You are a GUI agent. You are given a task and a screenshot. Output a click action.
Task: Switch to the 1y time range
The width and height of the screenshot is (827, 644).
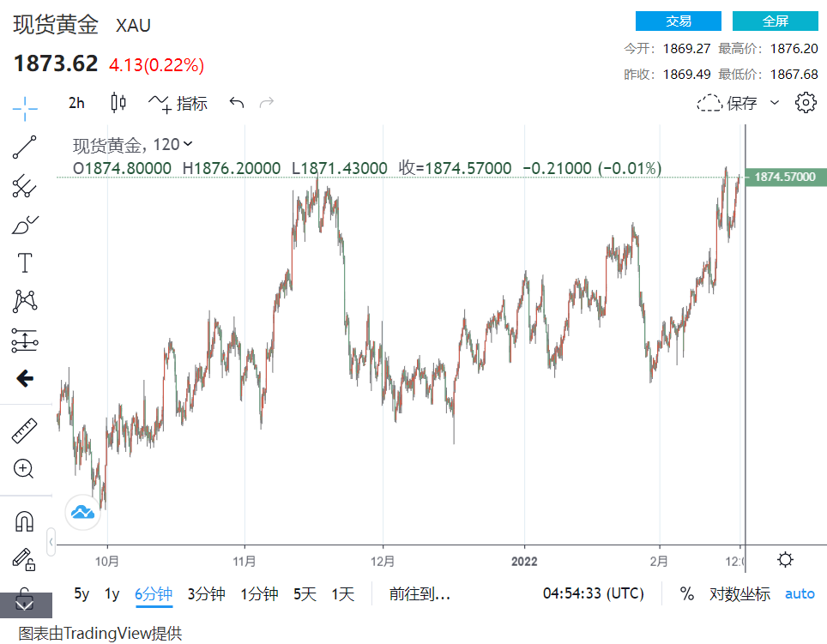[x=112, y=593]
